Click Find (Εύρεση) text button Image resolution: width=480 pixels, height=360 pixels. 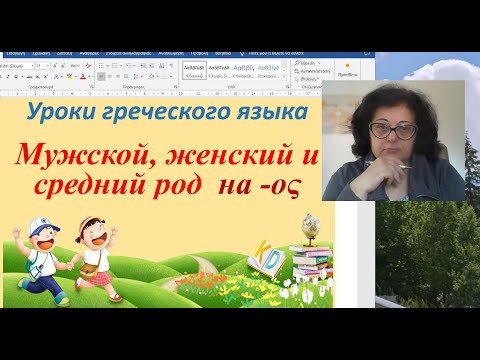click(x=308, y=63)
